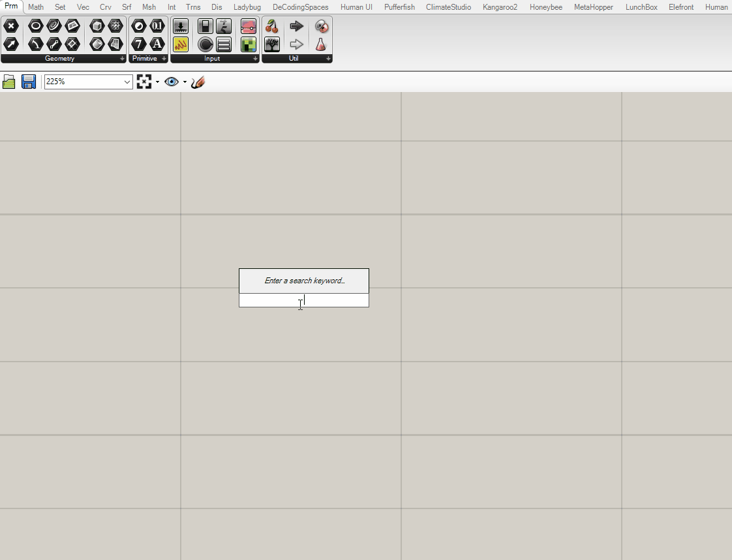Select the Circle parameter icon
Screen dimensions: 732x560
point(35,26)
